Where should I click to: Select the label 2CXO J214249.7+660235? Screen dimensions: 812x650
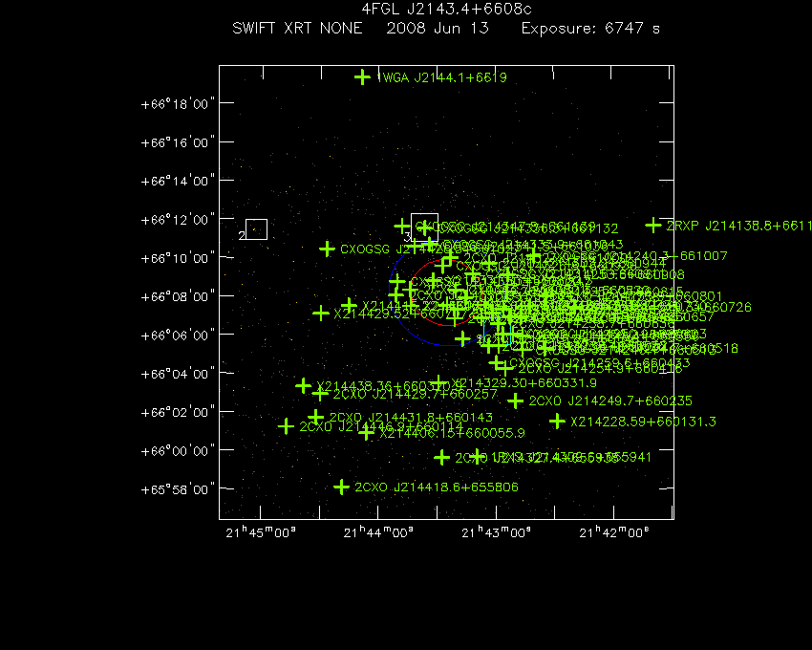[x=610, y=401]
